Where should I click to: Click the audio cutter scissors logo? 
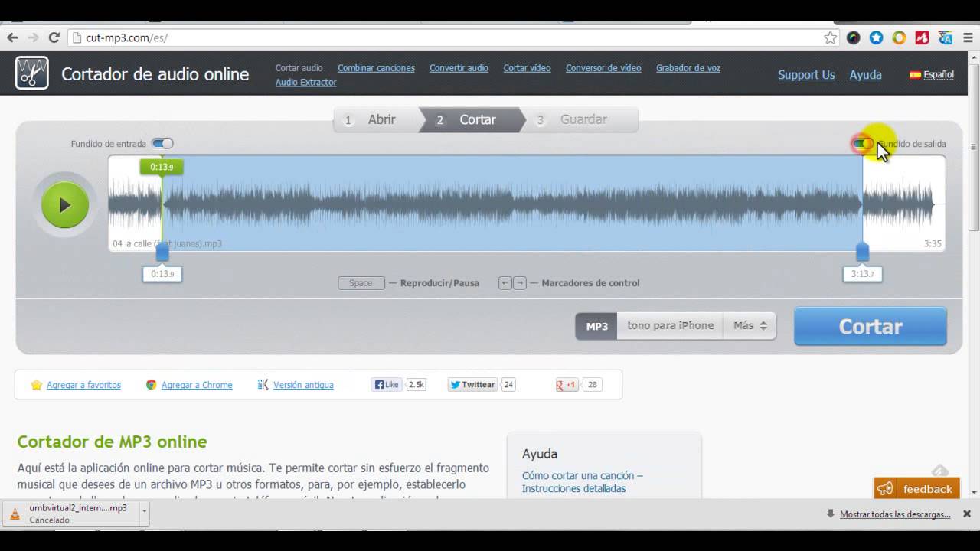pyautogui.click(x=32, y=73)
